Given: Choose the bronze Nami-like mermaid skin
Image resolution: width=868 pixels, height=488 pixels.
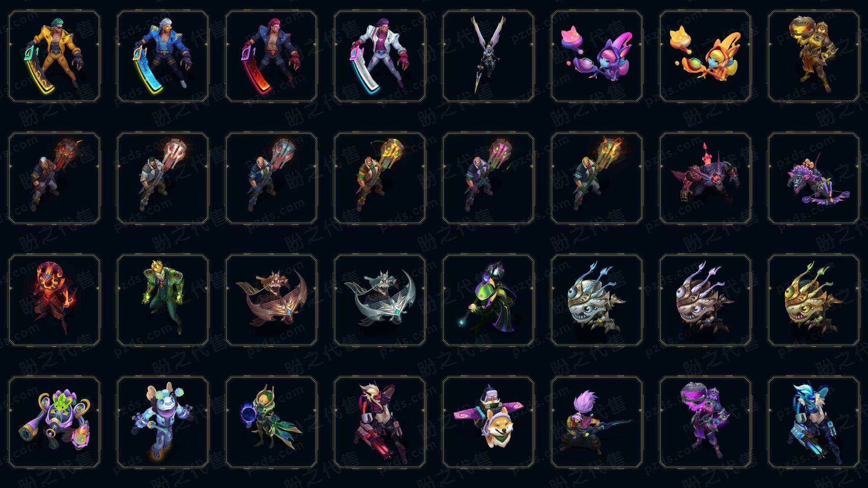Looking at the screenshot, I should tap(271, 300).
